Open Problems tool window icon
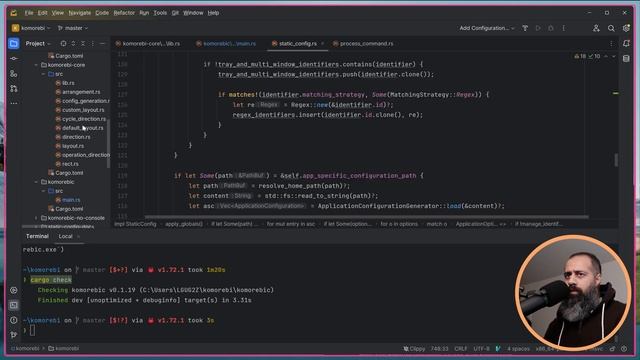640x360 pixels. pos(13,320)
